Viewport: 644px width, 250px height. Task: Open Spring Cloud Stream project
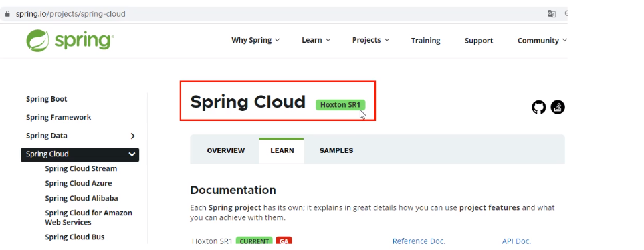(81, 168)
